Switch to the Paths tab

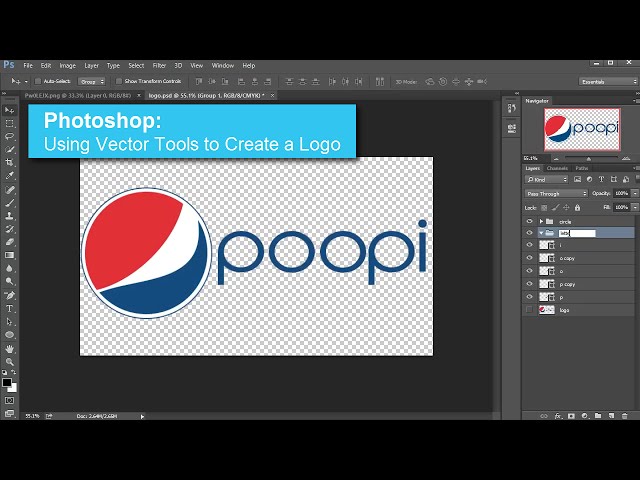[582, 168]
